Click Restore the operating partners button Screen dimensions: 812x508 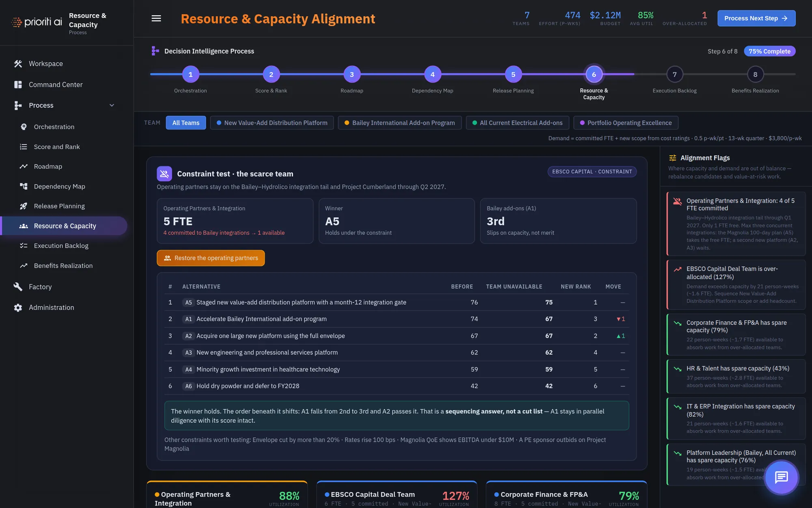point(211,258)
